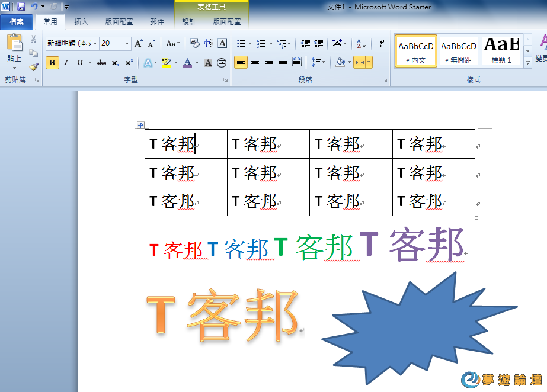
Task: Click the Cut scissors icon
Action: [x=34, y=40]
